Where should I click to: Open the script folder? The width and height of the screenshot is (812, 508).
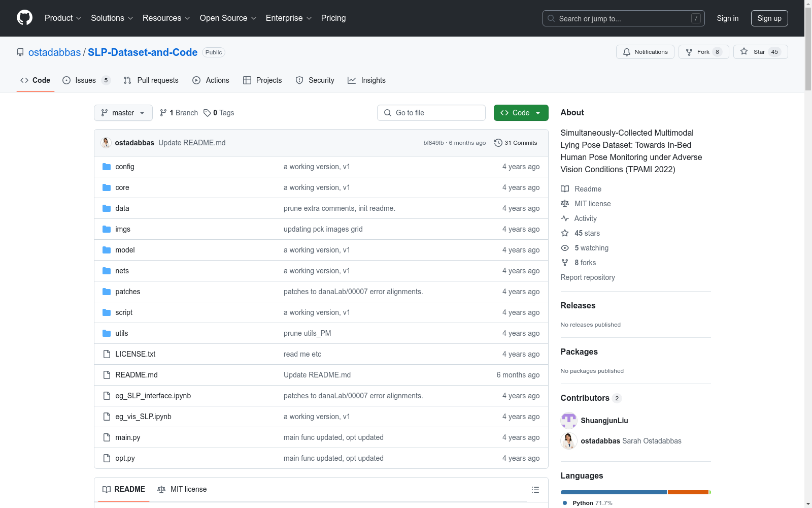point(124,312)
